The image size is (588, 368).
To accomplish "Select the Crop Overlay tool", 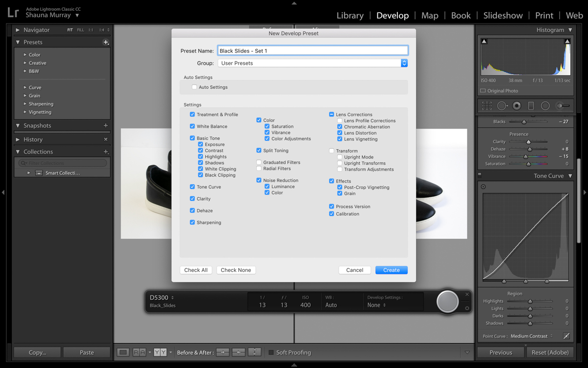I will click(x=487, y=105).
